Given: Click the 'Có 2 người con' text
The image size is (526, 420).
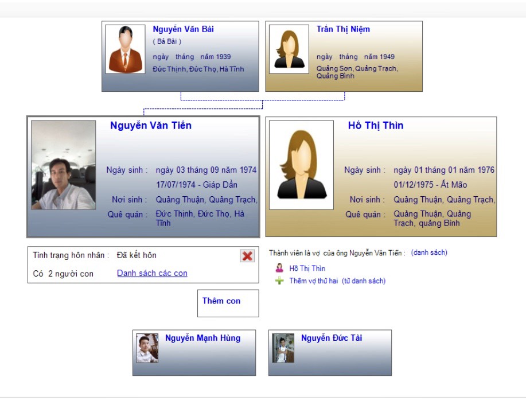Looking at the screenshot, I should [x=63, y=274].
